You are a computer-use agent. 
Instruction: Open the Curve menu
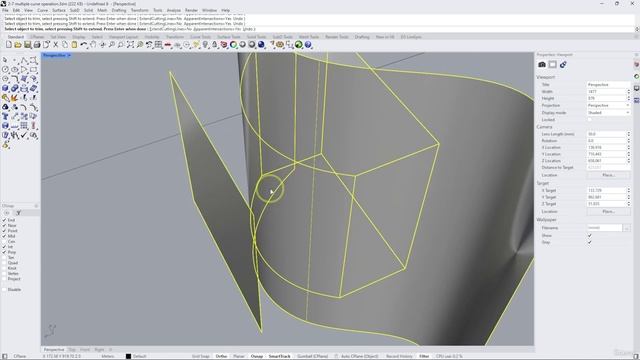pyautogui.click(x=42, y=10)
